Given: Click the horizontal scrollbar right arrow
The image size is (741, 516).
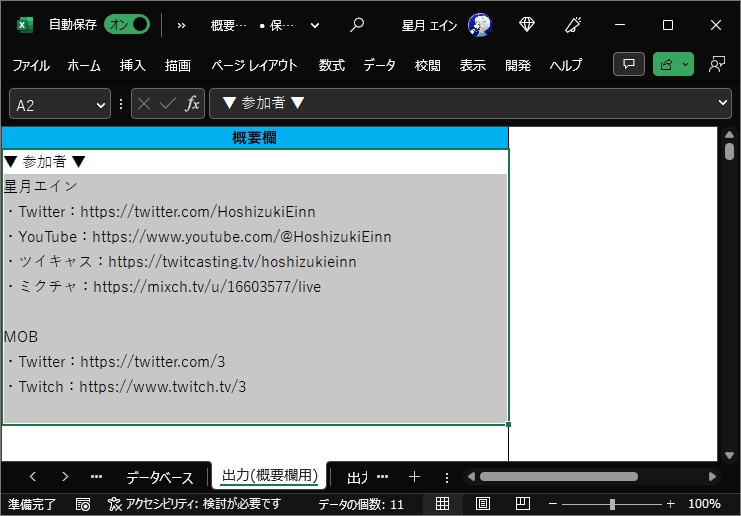Looking at the screenshot, I should 713,476.
